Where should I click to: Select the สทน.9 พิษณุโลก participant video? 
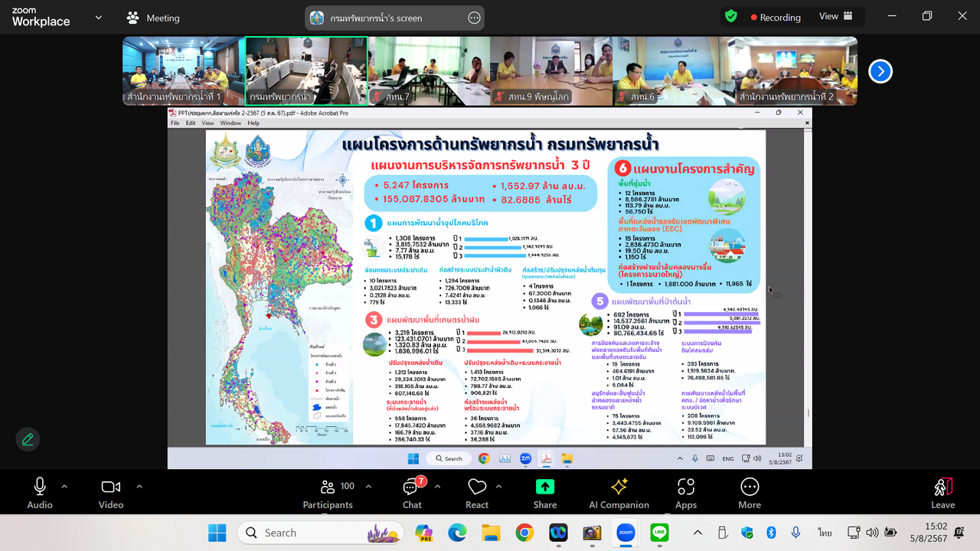(x=551, y=71)
